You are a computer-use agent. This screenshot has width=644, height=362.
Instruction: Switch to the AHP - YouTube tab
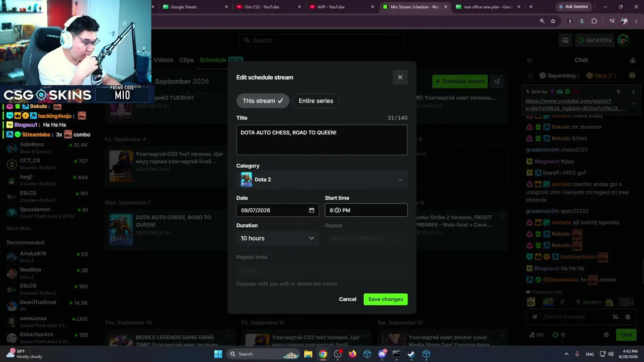click(342, 7)
